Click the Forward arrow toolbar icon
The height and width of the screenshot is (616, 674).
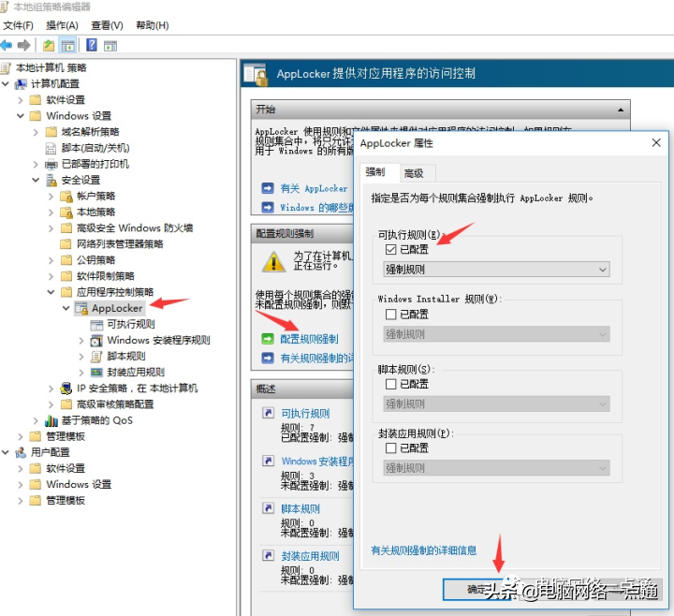(24, 45)
